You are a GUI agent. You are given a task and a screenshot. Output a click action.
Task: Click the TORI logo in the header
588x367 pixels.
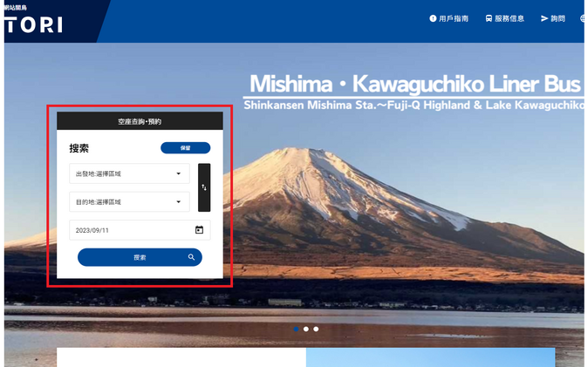pos(33,24)
